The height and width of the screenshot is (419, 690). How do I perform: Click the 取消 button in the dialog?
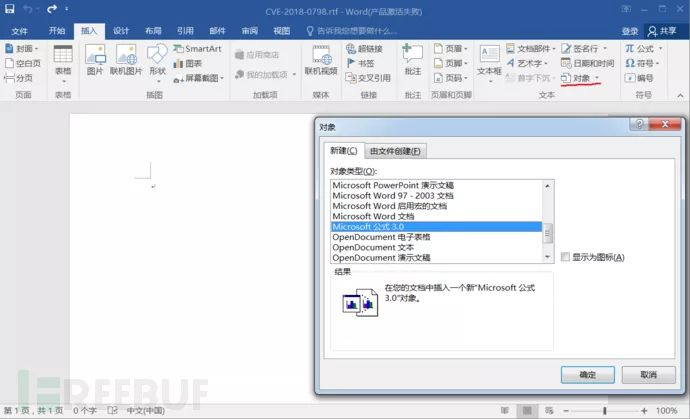coord(649,375)
